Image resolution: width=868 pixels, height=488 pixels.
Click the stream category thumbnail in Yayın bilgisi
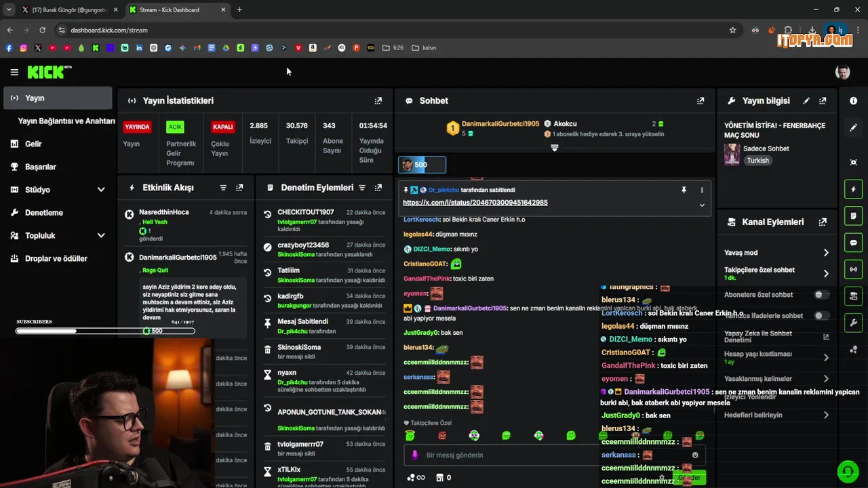pyautogui.click(x=732, y=155)
